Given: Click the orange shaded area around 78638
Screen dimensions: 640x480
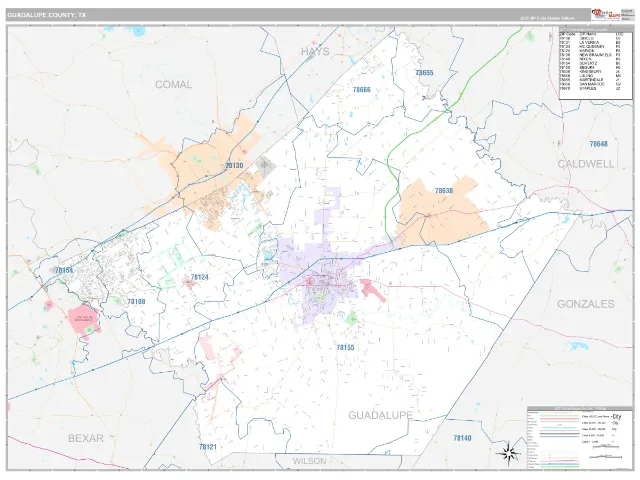Looking at the screenshot, I should coord(443,212).
